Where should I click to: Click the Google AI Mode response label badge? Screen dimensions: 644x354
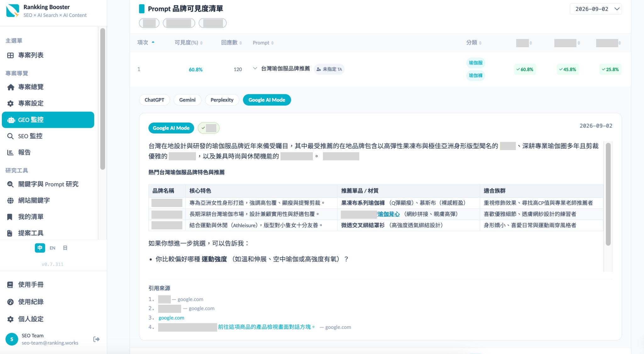[171, 128]
